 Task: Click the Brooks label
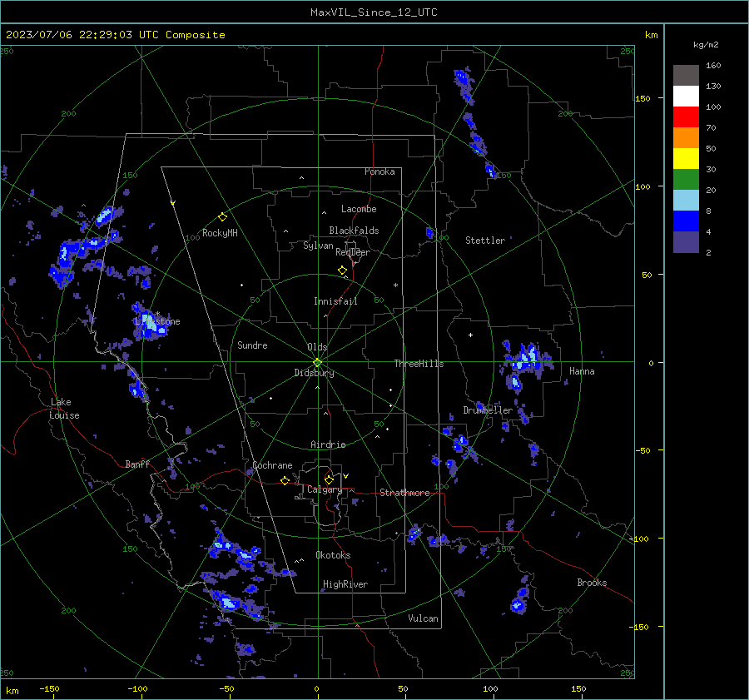click(592, 583)
